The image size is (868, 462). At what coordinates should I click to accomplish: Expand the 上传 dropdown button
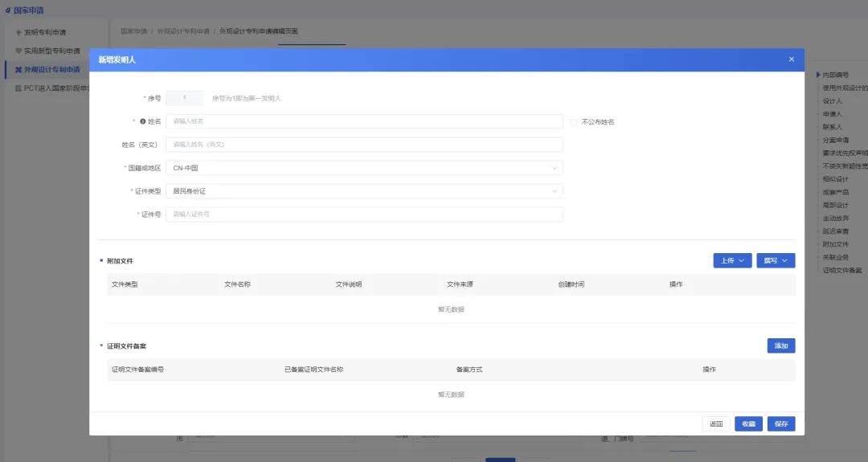[x=732, y=261]
